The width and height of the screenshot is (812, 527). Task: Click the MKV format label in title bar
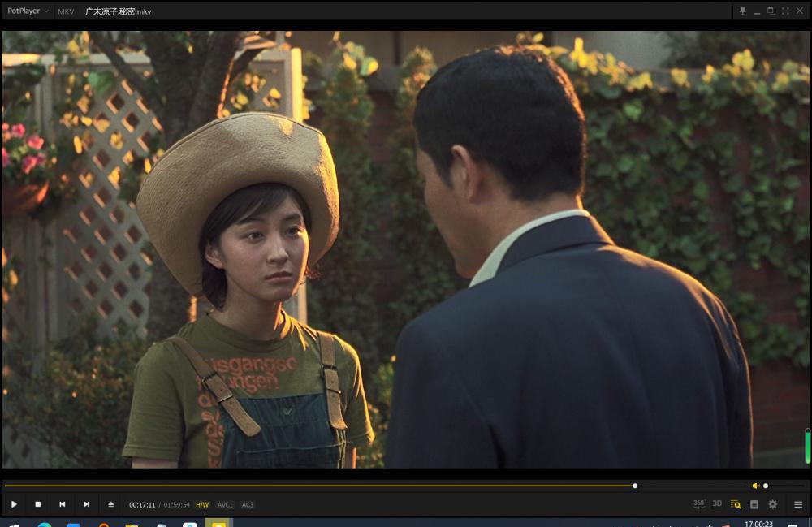tap(66, 11)
